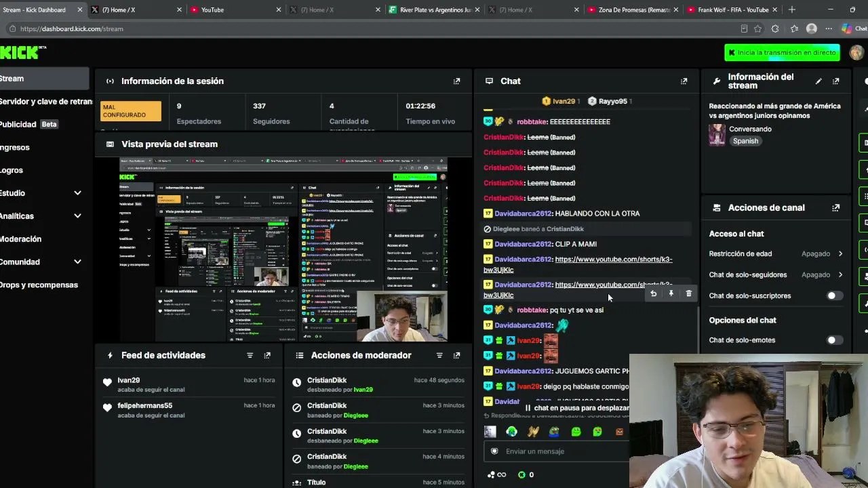Click the Rayyo95 top gifter badge
Screen dimensions: 868x488
(608, 101)
